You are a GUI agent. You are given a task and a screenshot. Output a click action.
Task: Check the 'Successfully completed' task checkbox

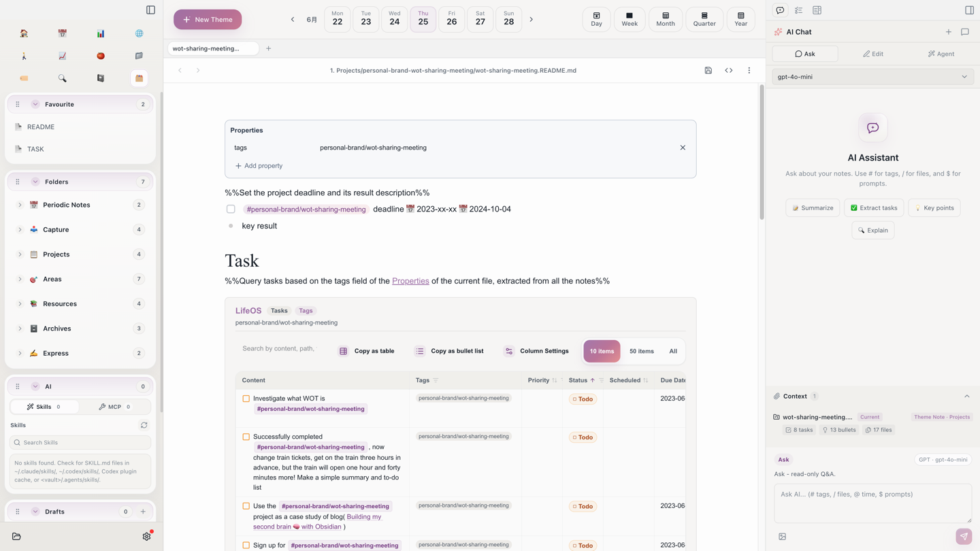(x=246, y=437)
